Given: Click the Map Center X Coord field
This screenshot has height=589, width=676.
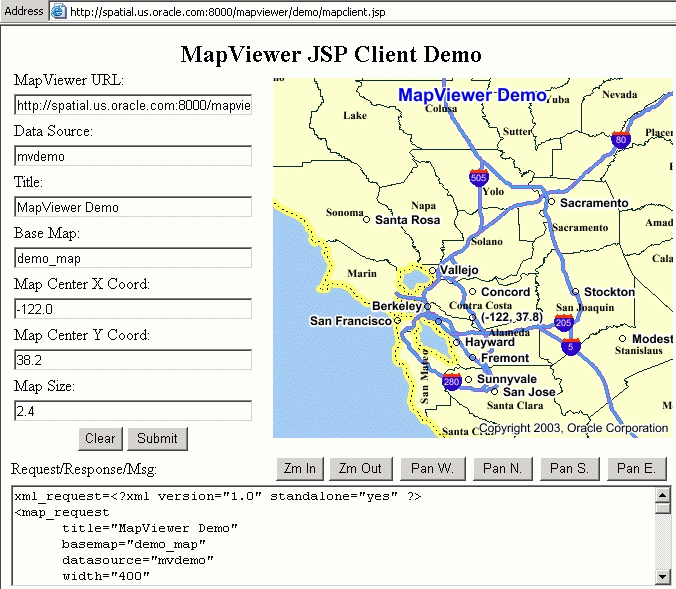Looking at the screenshot, I should click(133, 309).
